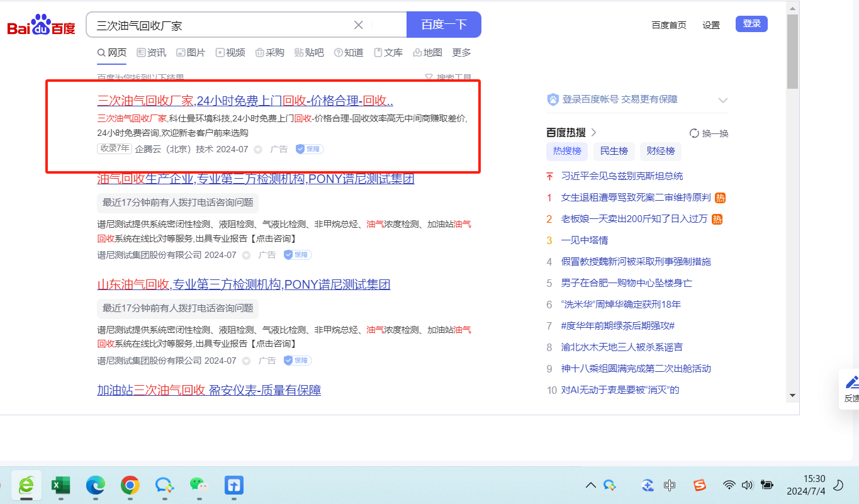
Task: Expand 更多 search categories
Action: [x=461, y=53]
